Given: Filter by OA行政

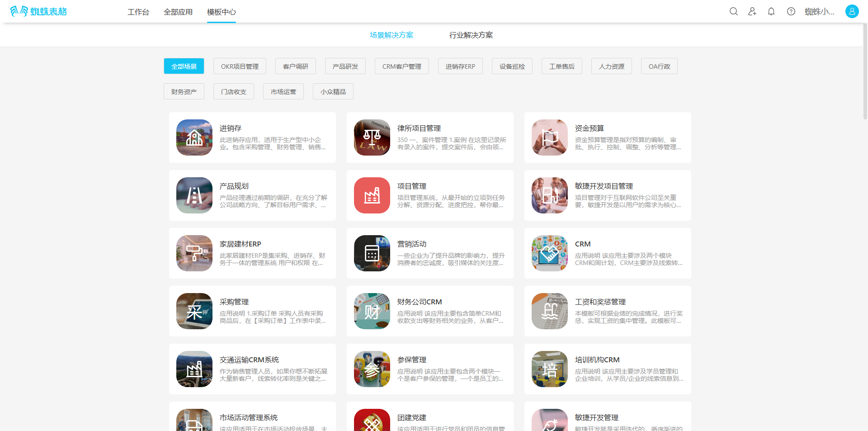Looking at the screenshot, I should tap(659, 66).
